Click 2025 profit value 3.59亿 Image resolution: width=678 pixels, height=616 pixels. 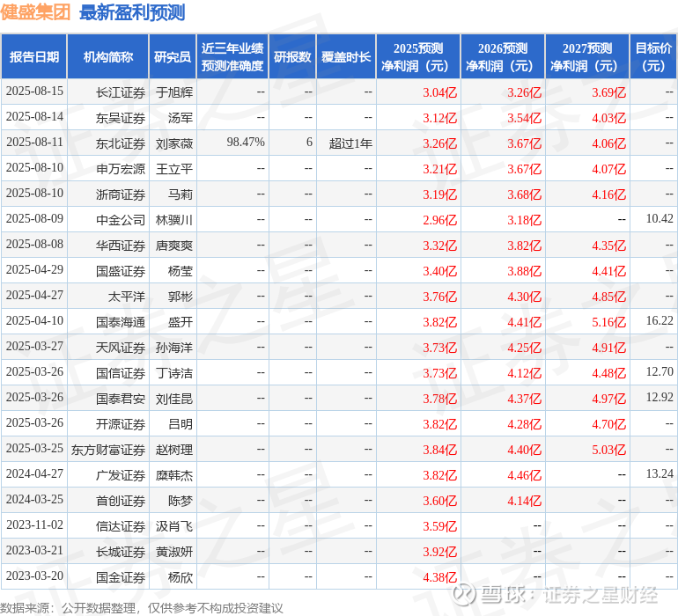(x=439, y=526)
